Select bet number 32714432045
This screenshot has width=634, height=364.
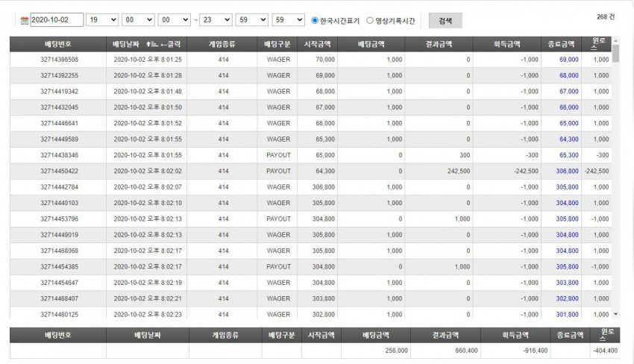tap(60, 107)
